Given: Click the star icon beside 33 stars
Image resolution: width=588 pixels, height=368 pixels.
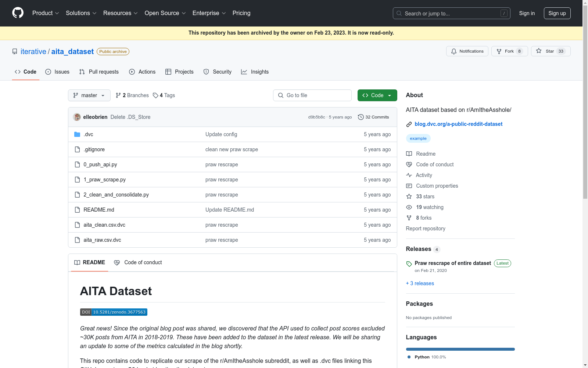Looking at the screenshot, I should tap(409, 197).
